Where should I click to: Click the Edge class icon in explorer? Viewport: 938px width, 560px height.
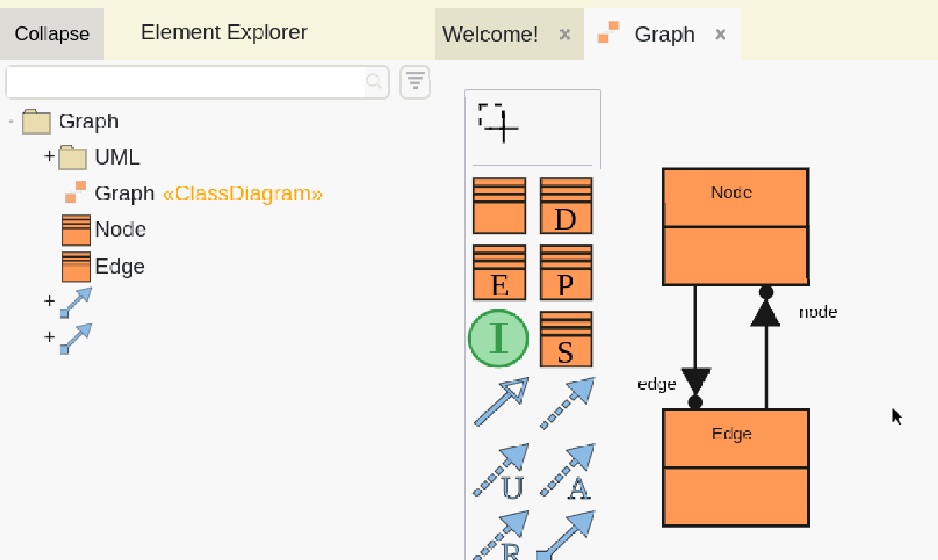click(76, 267)
